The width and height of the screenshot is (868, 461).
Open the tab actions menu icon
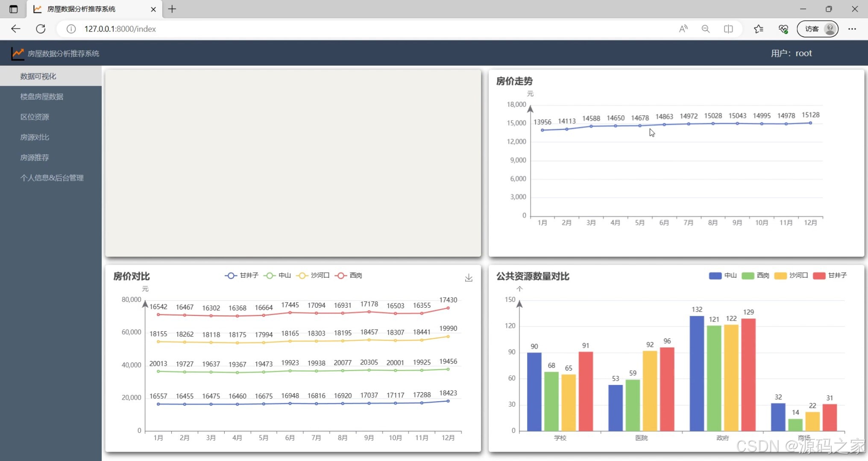click(13, 9)
